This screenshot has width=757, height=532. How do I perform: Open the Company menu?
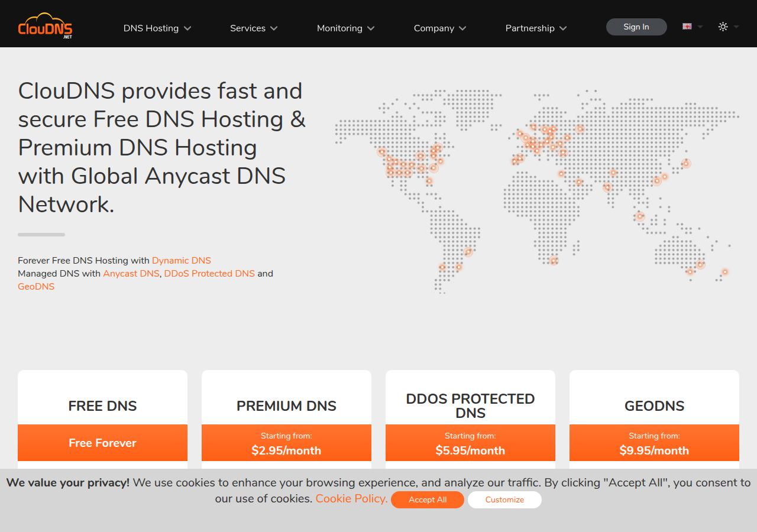(x=440, y=28)
